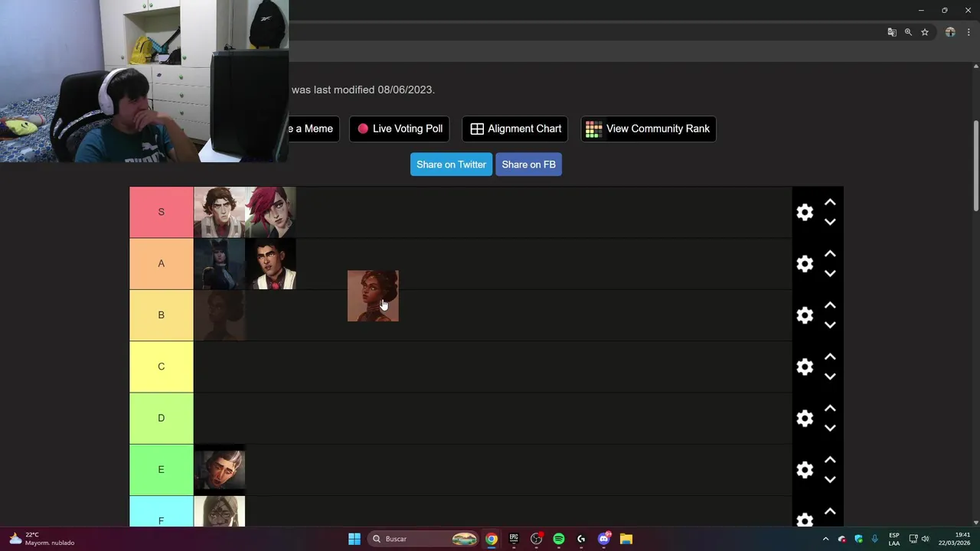
Task: Move E tier row up with arrow
Action: 830,460
